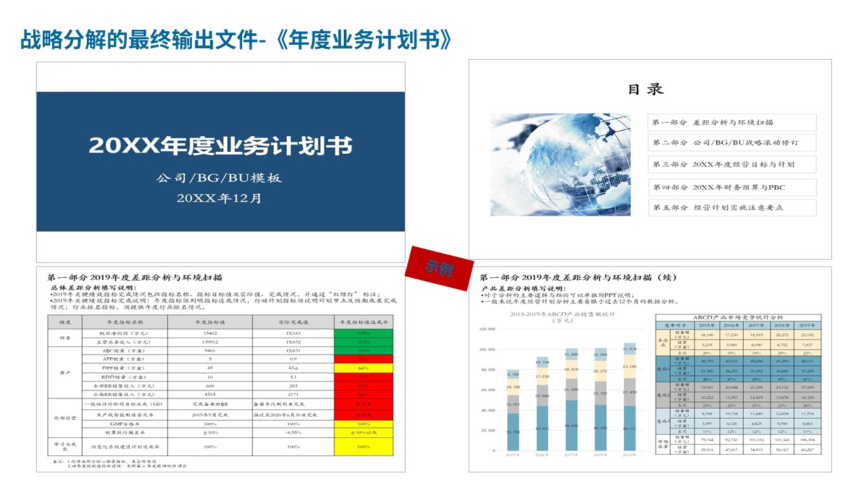The width and height of the screenshot is (868, 488).
Task: Click the 20XX年12月 date text
Action: point(219,199)
